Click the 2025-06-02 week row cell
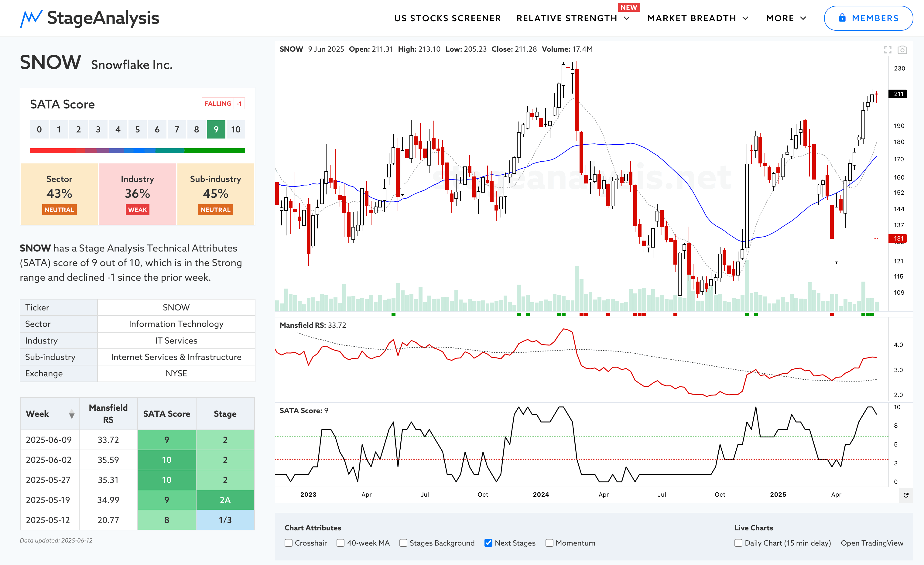The height and width of the screenshot is (565, 924). (50, 460)
